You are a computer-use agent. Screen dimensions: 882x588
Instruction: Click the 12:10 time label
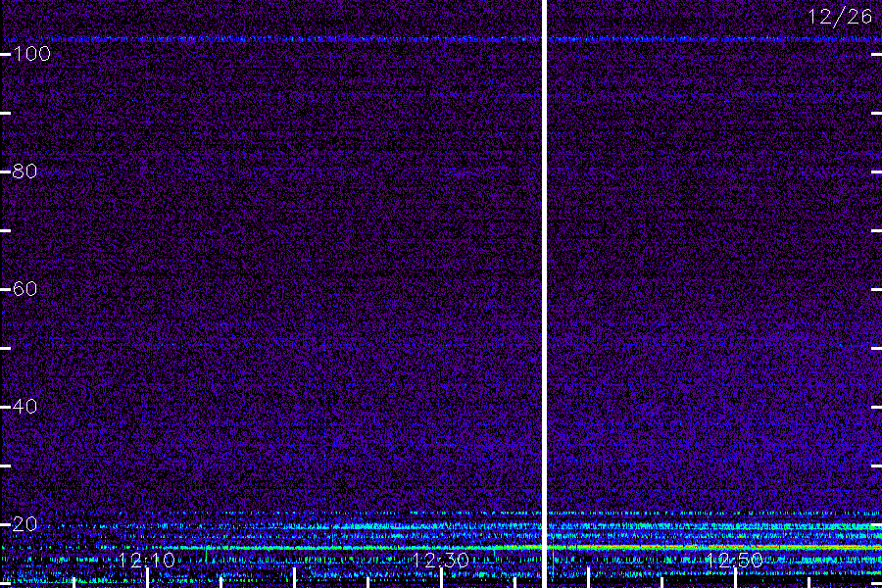[x=147, y=560]
